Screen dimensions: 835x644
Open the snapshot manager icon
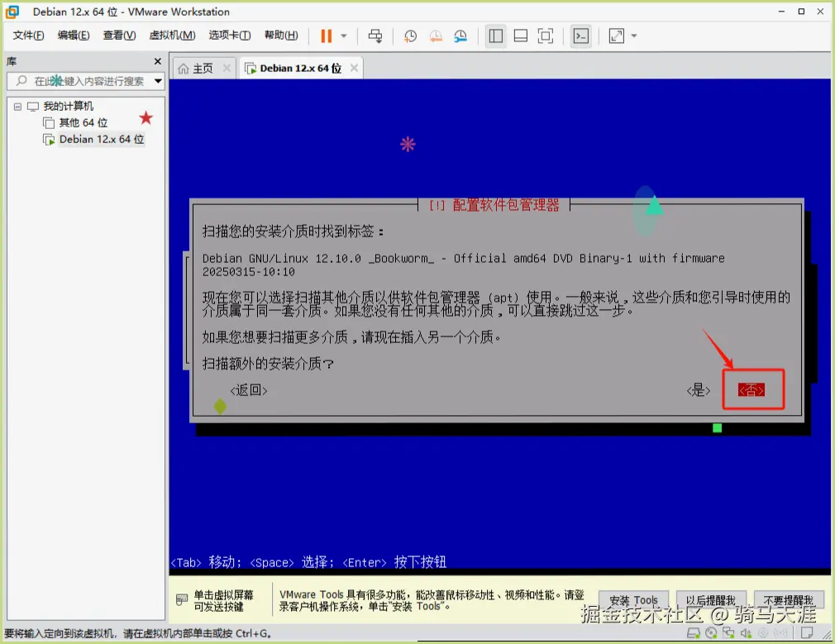click(x=460, y=36)
